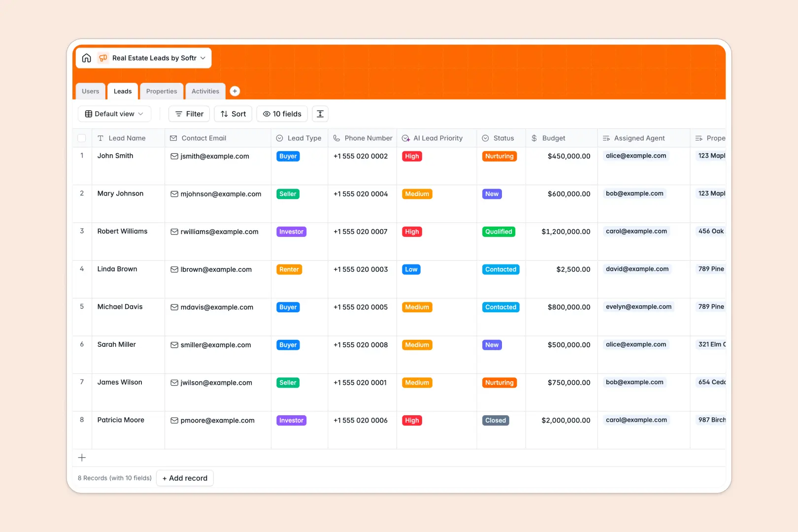Image resolution: width=798 pixels, height=532 pixels.
Task: Click the plus below row 8 to add a row
Action: 82,457
